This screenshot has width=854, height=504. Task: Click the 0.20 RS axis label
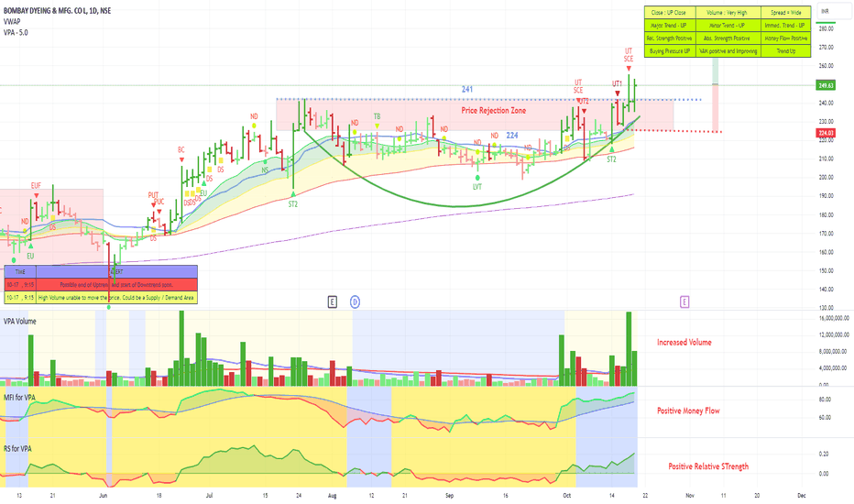pyautogui.click(x=824, y=454)
